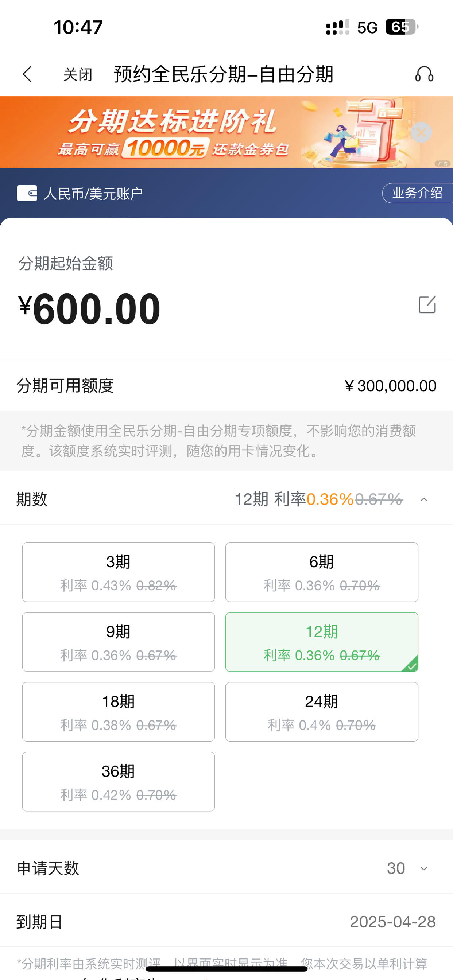Expand the 12期 利率 selector row
The height and width of the screenshot is (980, 453).
[226, 499]
